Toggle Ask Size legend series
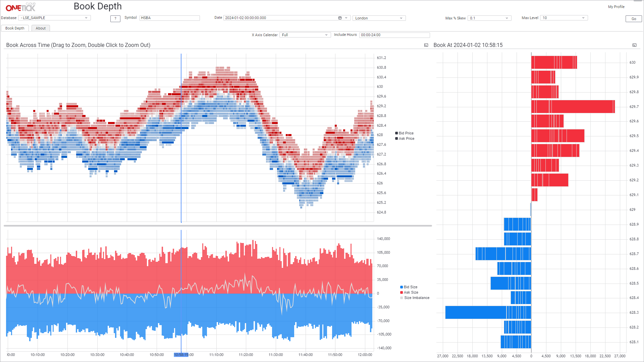 tap(410, 292)
